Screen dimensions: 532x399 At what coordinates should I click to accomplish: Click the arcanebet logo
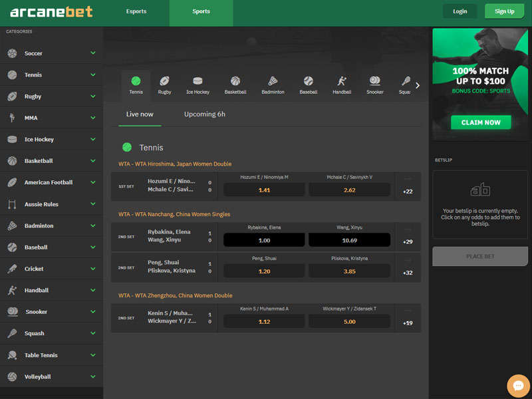[51, 12]
